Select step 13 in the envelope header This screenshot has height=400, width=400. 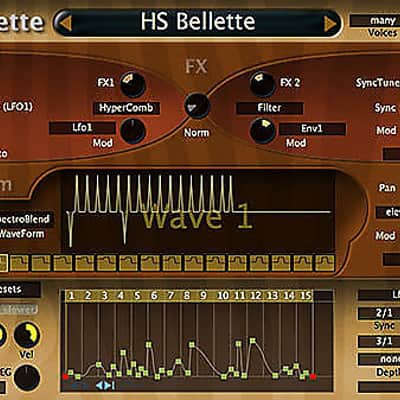(272, 296)
